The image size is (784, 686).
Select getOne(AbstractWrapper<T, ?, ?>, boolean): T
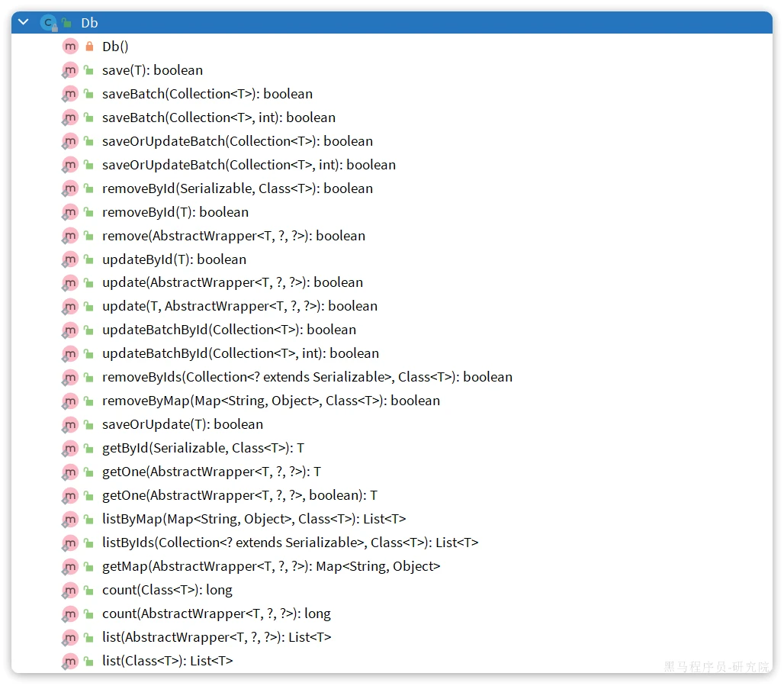[x=239, y=495]
